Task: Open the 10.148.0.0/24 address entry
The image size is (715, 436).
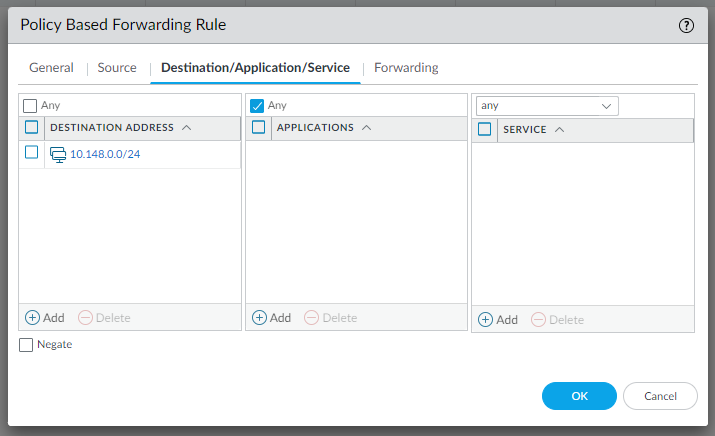Action: 105,154
